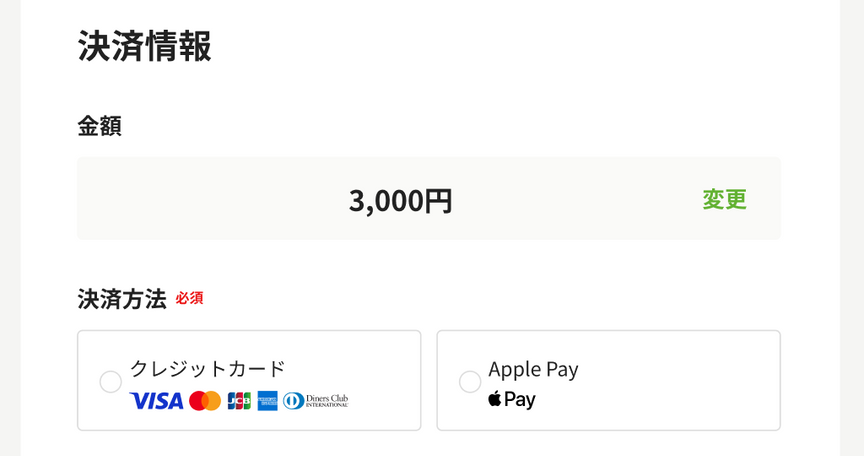Click the red 必須 required badge
The image size is (864, 456).
pyautogui.click(x=189, y=298)
